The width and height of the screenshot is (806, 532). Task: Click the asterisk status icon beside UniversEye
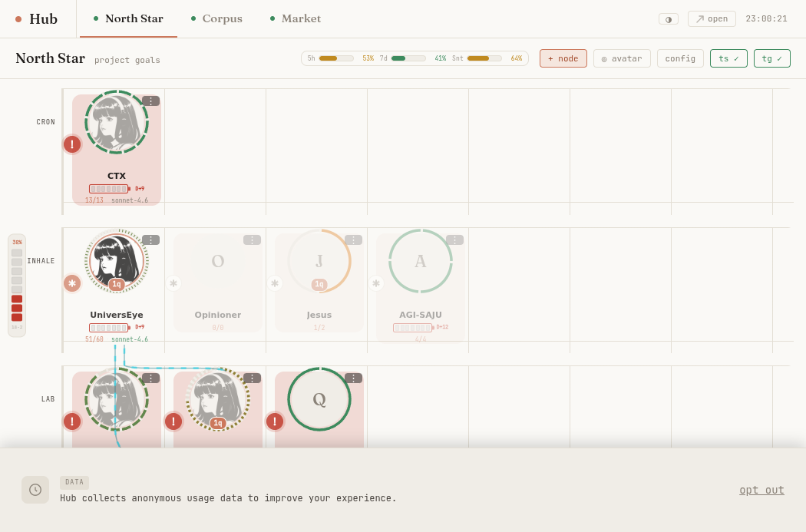coord(72,283)
